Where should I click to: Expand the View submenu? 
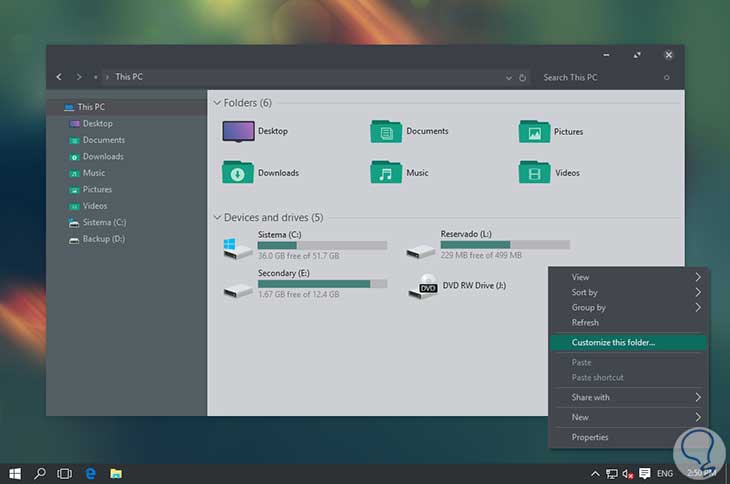pyautogui.click(x=628, y=277)
